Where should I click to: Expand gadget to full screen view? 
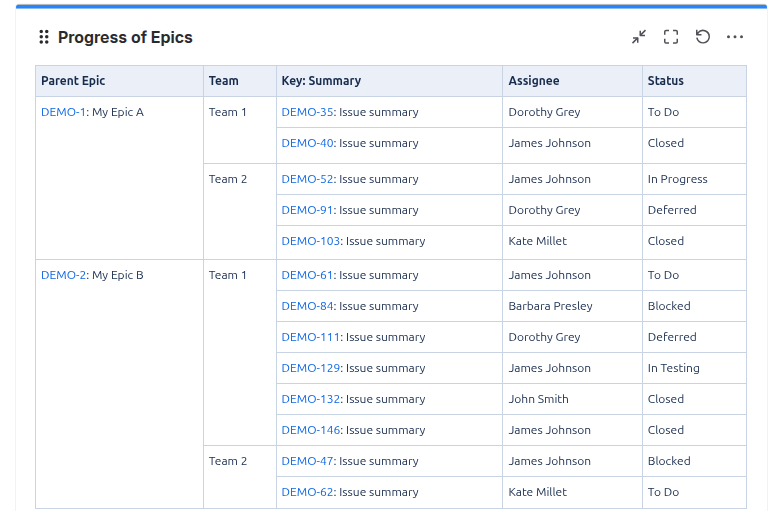tap(671, 37)
